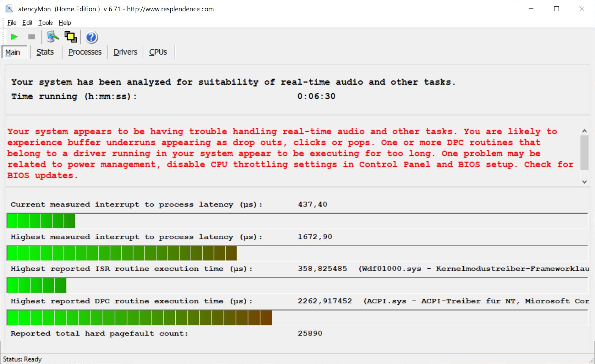Click the system analyzed headline text
Screen dimensions: 595x364
[x=233, y=82]
